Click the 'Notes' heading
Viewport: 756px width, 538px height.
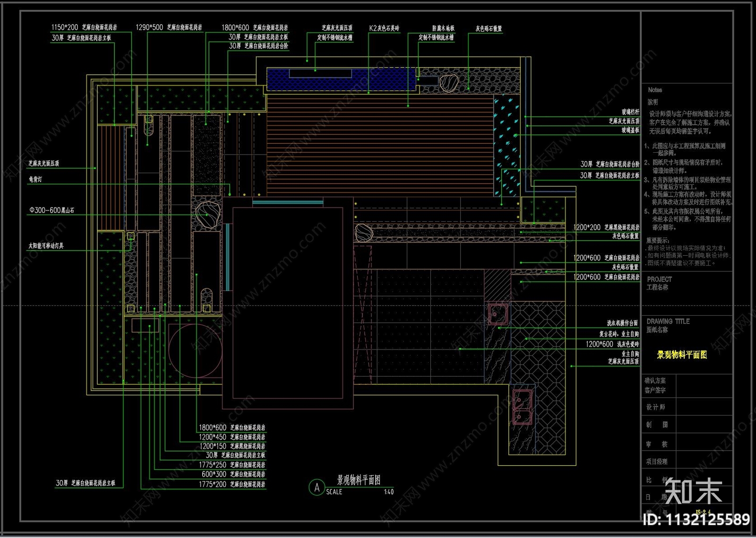(x=655, y=90)
